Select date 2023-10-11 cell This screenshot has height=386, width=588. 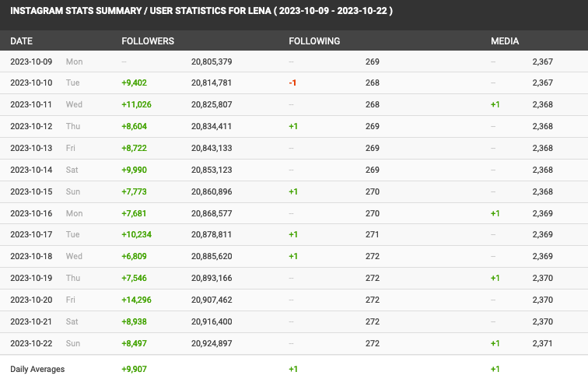tap(31, 104)
